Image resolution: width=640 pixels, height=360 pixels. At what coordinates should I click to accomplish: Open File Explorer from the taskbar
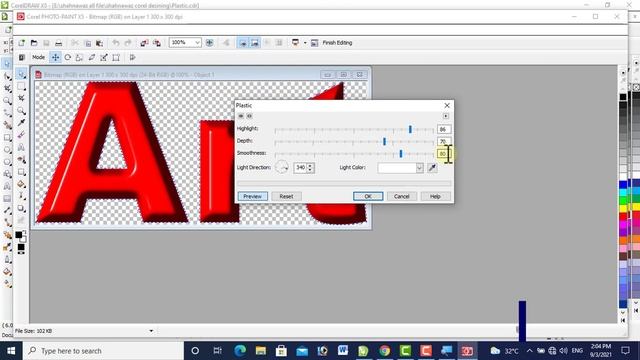click(x=260, y=351)
